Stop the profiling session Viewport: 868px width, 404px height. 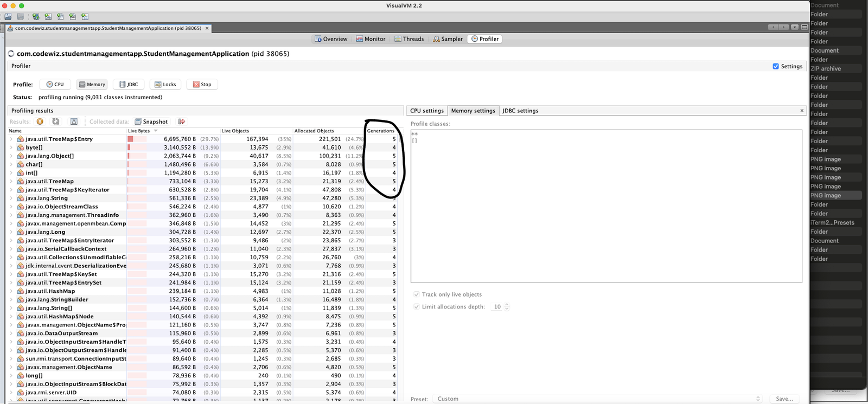pyautogui.click(x=202, y=85)
